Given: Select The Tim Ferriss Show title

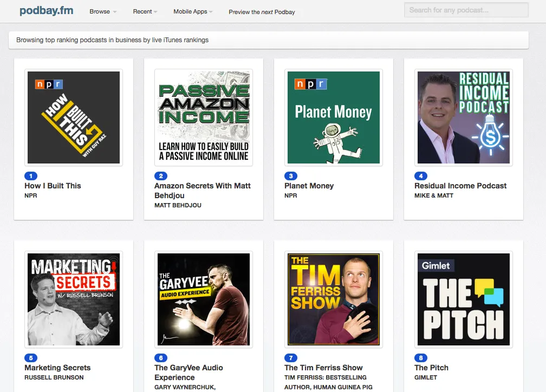Looking at the screenshot, I should point(323,368).
